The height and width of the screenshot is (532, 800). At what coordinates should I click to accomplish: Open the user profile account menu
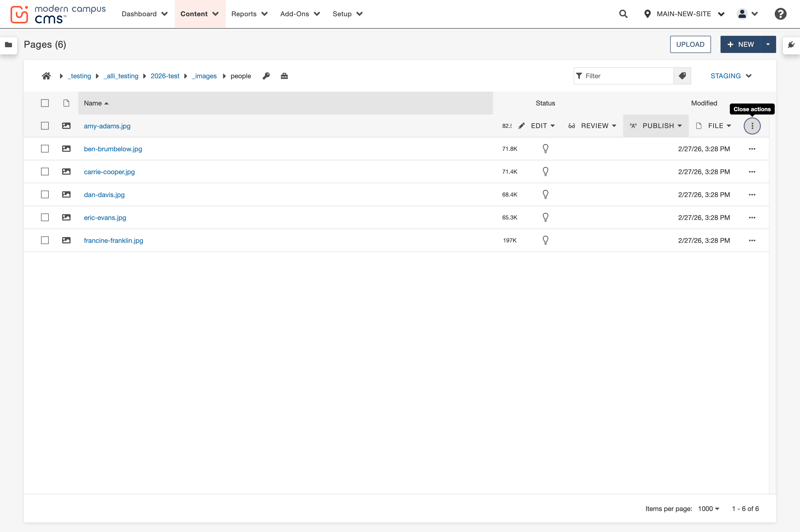747,14
